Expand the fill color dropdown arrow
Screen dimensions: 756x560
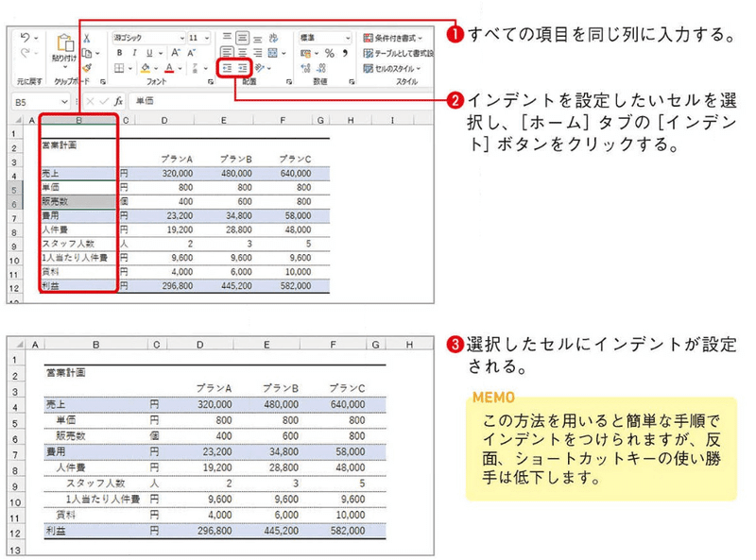coord(156,68)
